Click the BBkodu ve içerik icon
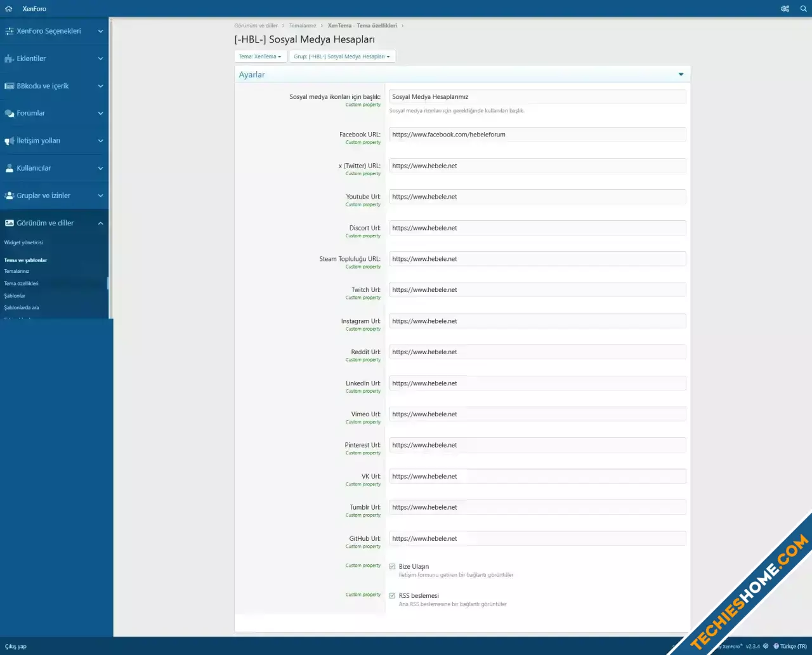This screenshot has height=655, width=812. click(x=10, y=86)
